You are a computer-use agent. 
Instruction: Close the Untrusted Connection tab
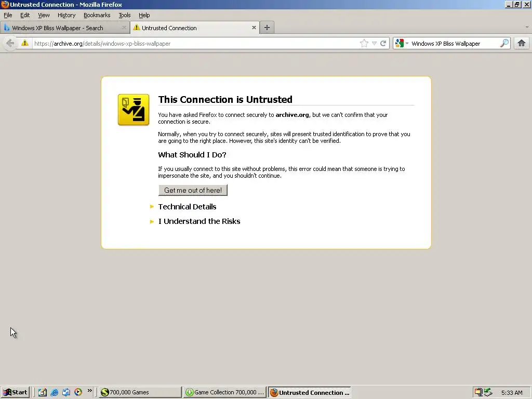tap(254, 28)
